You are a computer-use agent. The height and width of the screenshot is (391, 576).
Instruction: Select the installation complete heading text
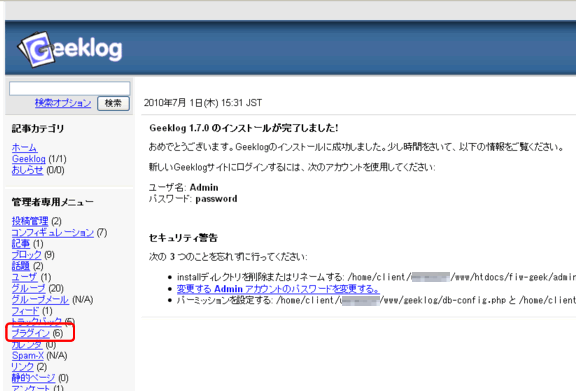[244, 128]
